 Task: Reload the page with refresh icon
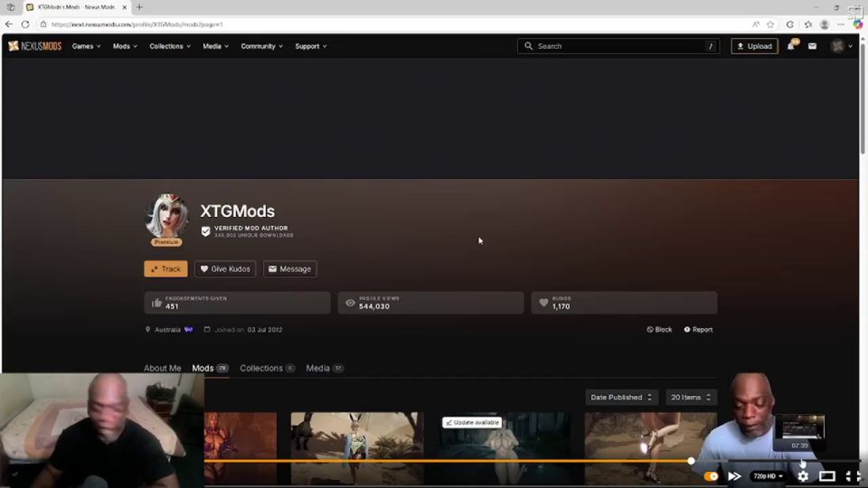(x=25, y=24)
